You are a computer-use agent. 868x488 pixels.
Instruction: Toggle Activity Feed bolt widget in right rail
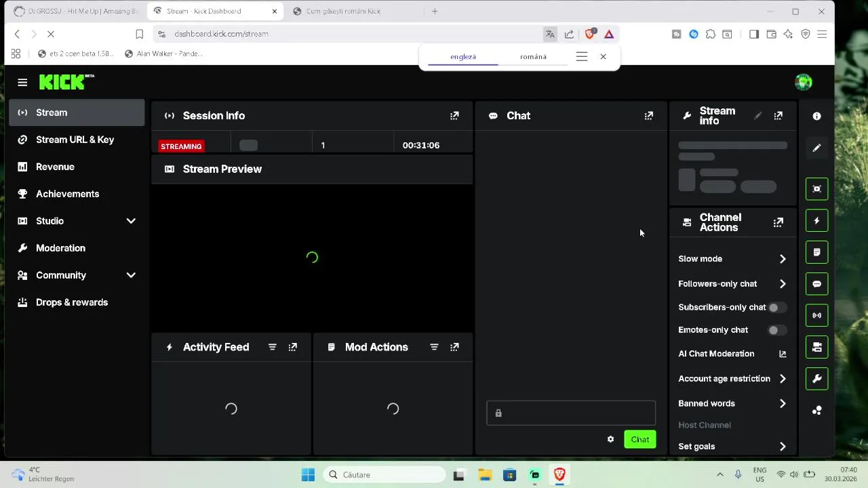point(816,221)
